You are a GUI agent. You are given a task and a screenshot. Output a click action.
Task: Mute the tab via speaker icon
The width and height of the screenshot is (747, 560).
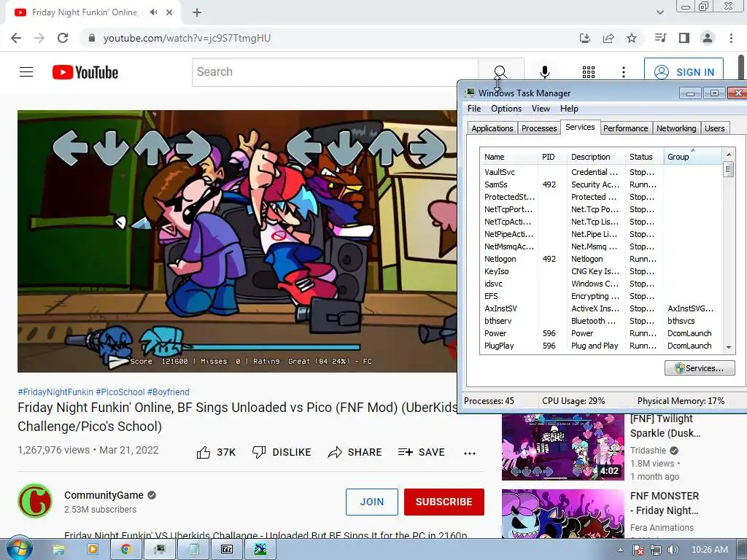click(153, 12)
